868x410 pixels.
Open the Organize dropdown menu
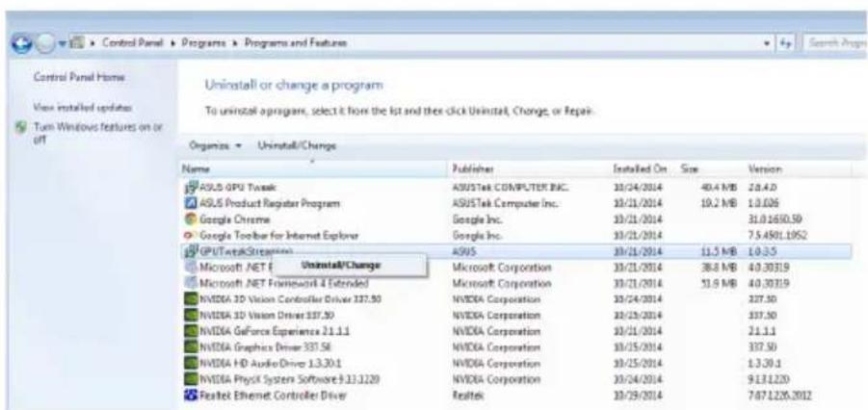216,146
